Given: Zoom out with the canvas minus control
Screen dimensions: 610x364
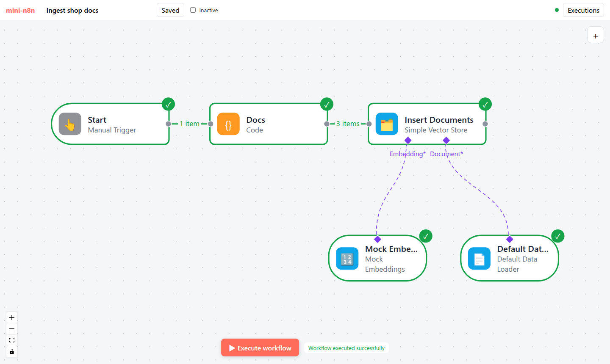Looking at the screenshot, I should point(12,329).
